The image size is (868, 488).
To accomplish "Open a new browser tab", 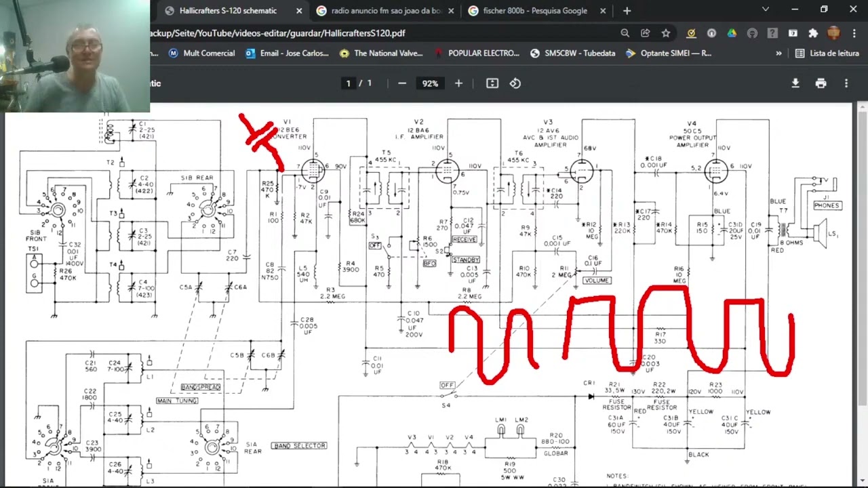I will (x=627, y=11).
